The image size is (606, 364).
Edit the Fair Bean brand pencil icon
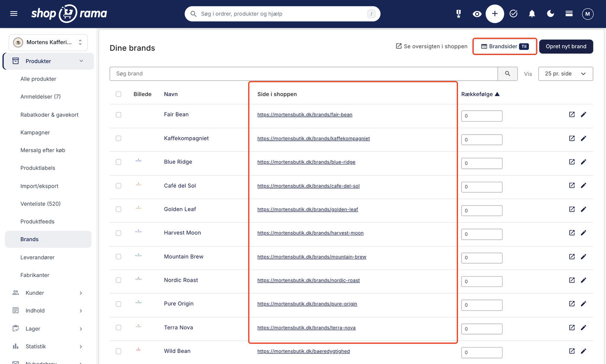tap(583, 115)
